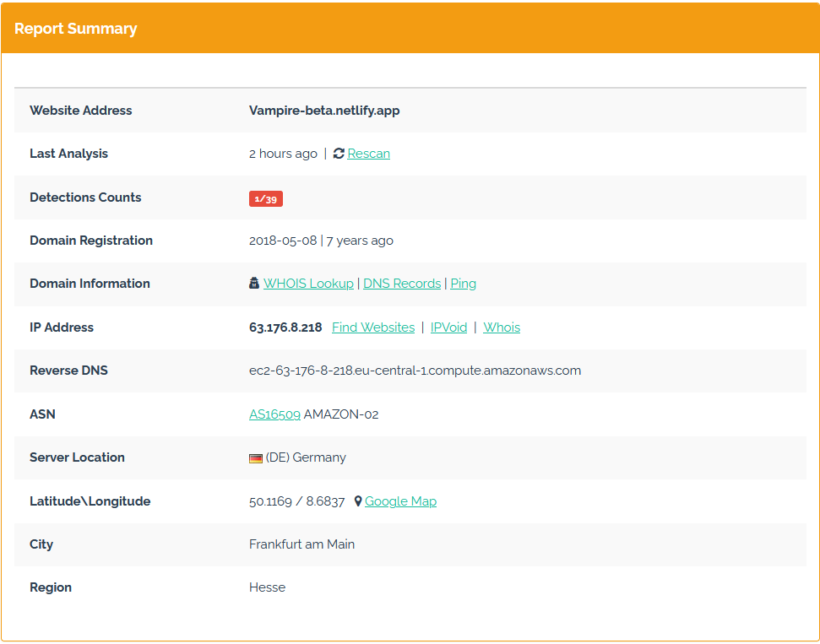Click the 'Reverse DNS' row label
Image resolution: width=820 pixels, height=644 pixels.
69,371
